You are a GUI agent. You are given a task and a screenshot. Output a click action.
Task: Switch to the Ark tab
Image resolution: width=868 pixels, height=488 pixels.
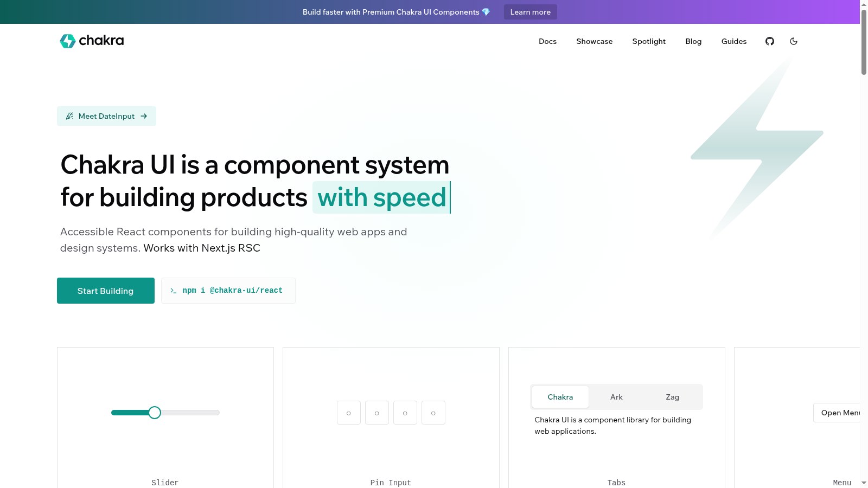616,397
